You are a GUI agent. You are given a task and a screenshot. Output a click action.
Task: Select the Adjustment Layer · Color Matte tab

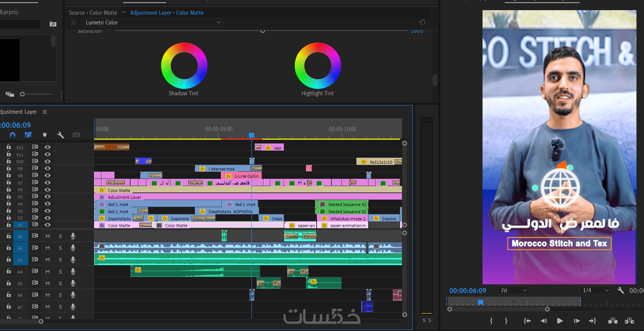pyautogui.click(x=167, y=13)
